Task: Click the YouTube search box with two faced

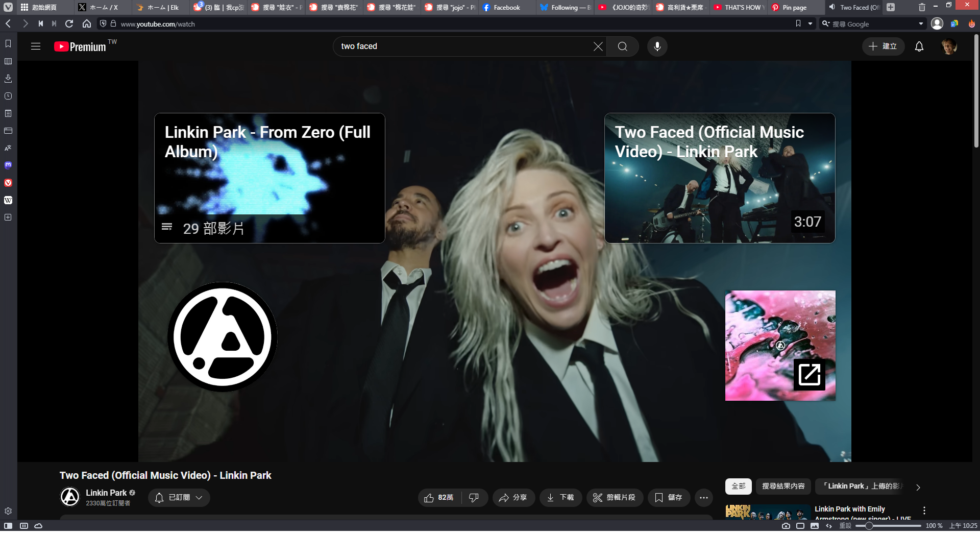Action: (x=464, y=46)
